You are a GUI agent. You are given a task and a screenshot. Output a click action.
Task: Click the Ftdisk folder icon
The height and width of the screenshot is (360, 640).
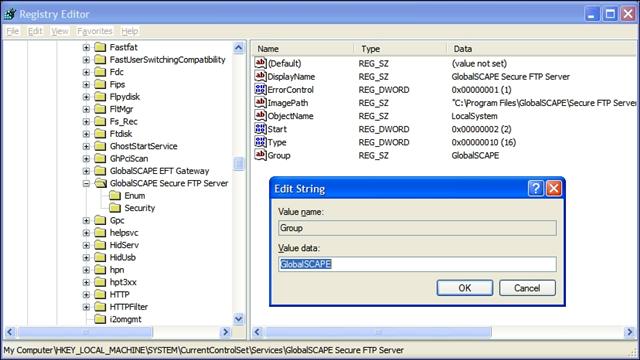100,134
